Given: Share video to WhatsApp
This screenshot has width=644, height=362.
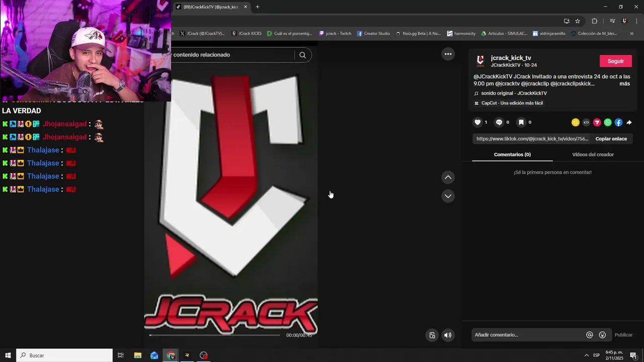Looking at the screenshot, I should [x=608, y=122].
